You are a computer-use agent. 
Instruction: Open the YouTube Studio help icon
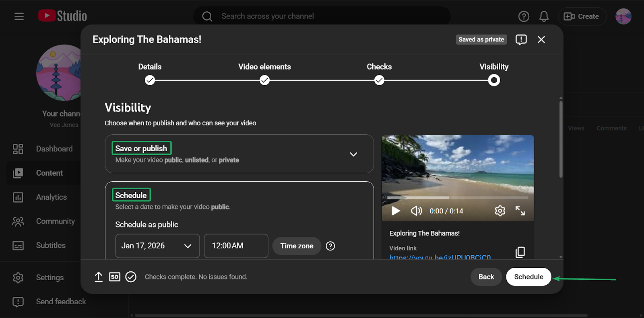(524, 16)
